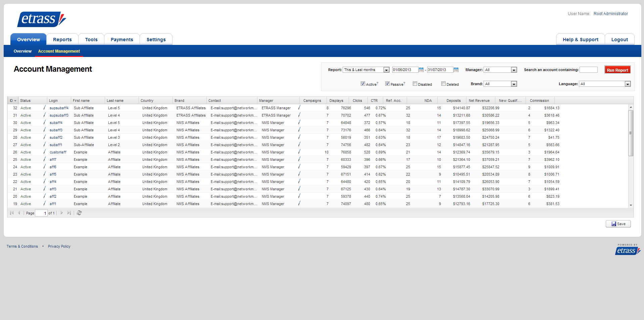Open the start date calendar picker
This screenshot has width=644, height=320.
(x=421, y=70)
